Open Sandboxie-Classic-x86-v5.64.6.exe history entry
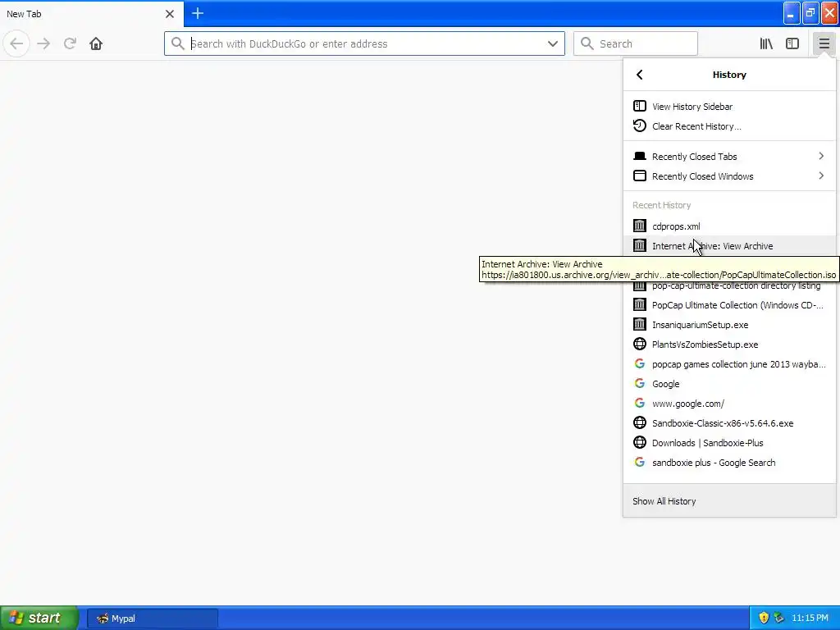Screen dimensions: 840x630 [729, 423]
